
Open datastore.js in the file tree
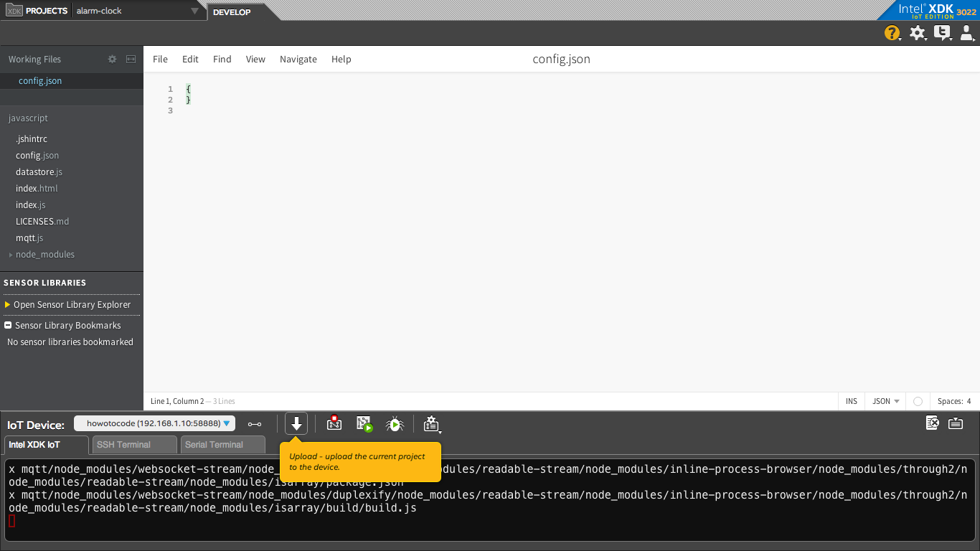[39, 172]
